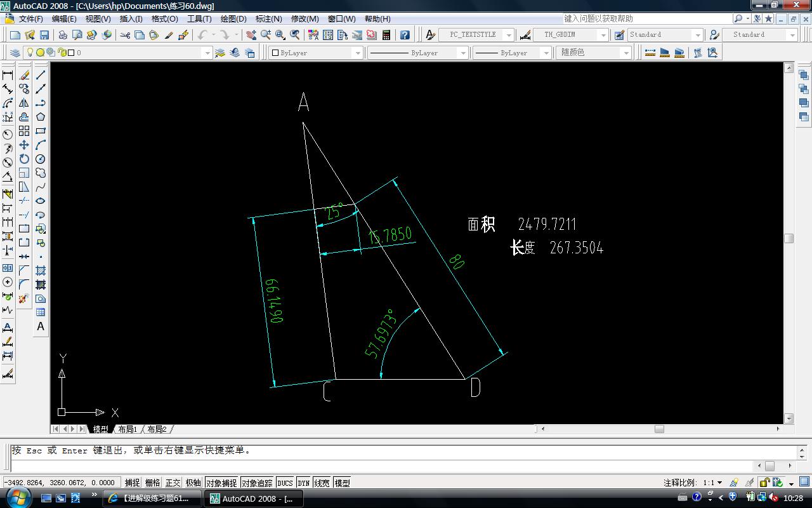
Task: Select the Fillet modify tool
Action: (x=24, y=284)
